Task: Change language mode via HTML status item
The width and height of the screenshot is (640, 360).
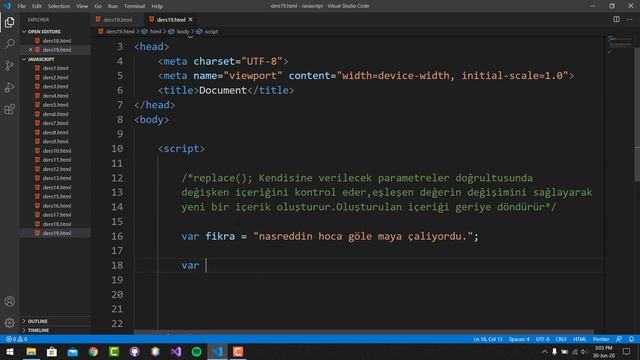Action: (580, 339)
